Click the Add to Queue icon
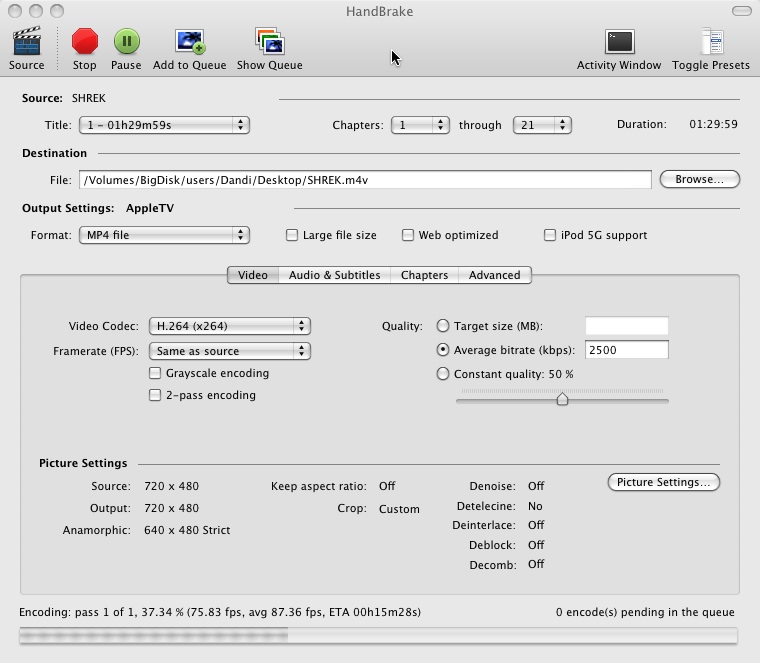This screenshot has height=663, width=760. (190, 42)
